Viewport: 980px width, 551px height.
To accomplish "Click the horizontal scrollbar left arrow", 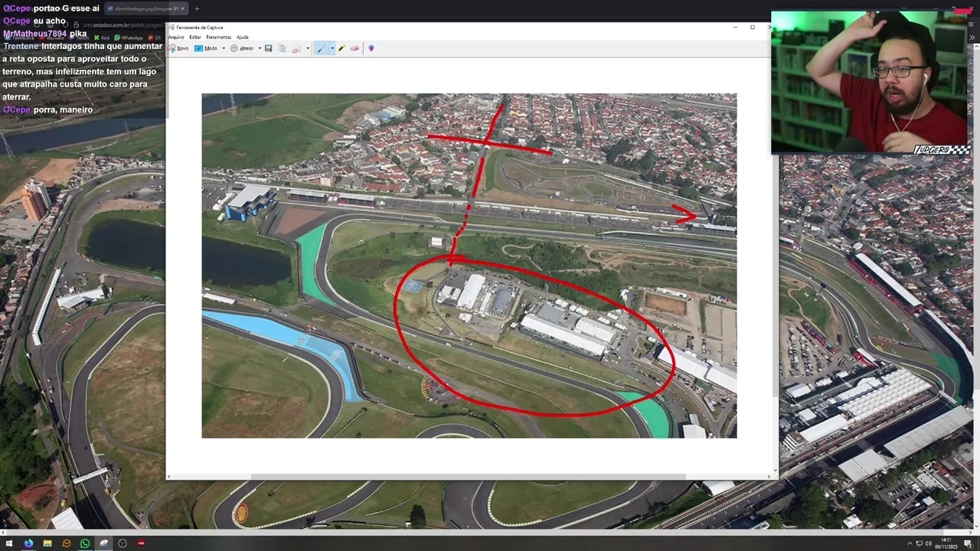I will point(169,477).
